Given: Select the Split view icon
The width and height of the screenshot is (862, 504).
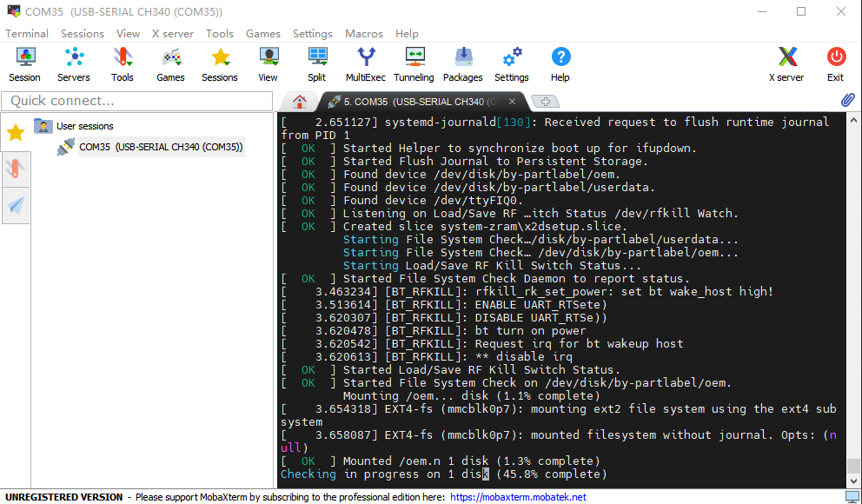Looking at the screenshot, I should pos(317,64).
